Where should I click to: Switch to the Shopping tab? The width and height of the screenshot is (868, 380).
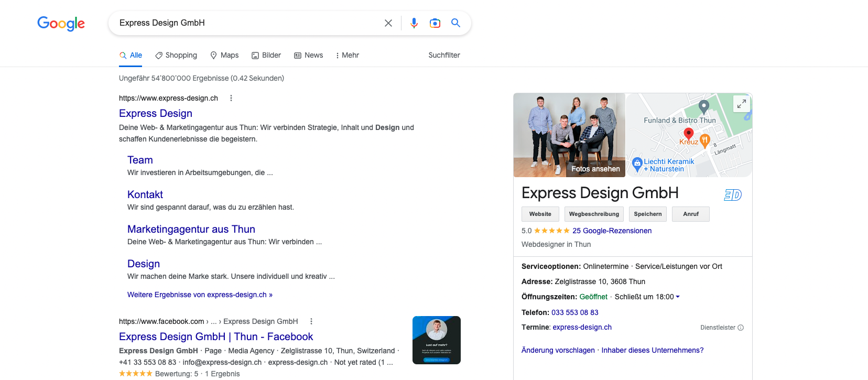click(x=176, y=55)
